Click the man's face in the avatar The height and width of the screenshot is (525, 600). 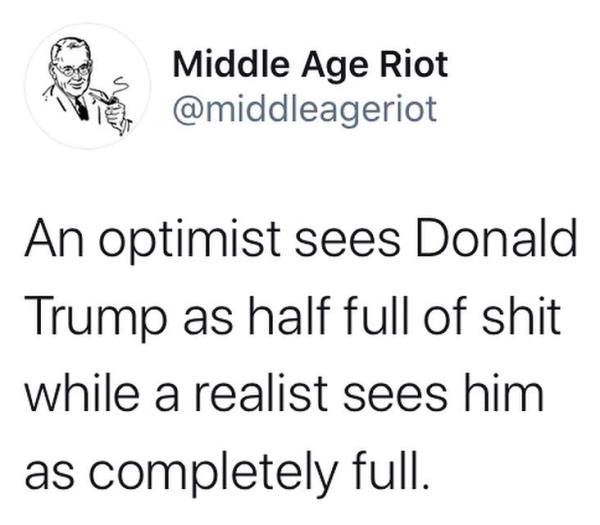click(72, 71)
